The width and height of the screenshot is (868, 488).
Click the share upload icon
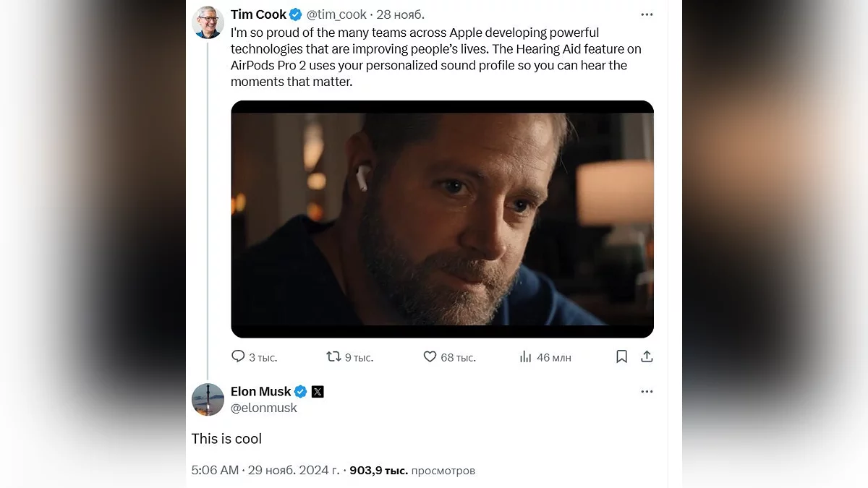[x=647, y=356]
